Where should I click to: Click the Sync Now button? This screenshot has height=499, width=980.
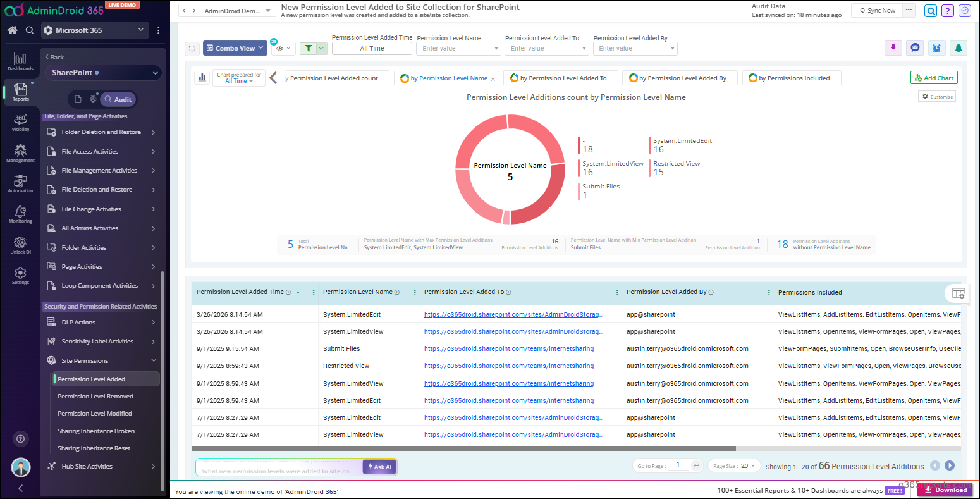[876, 11]
